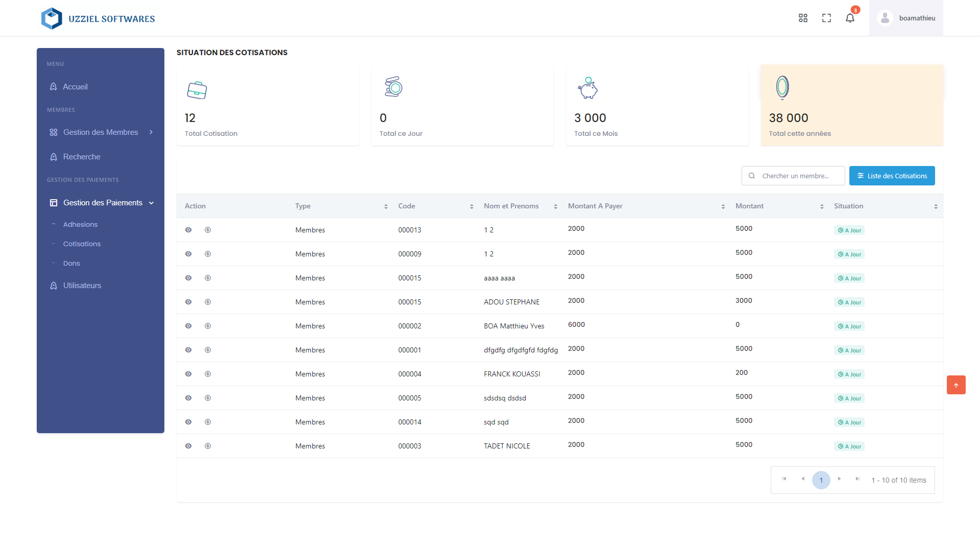Collapse the Gestion des Paiements menu

coord(102,203)
